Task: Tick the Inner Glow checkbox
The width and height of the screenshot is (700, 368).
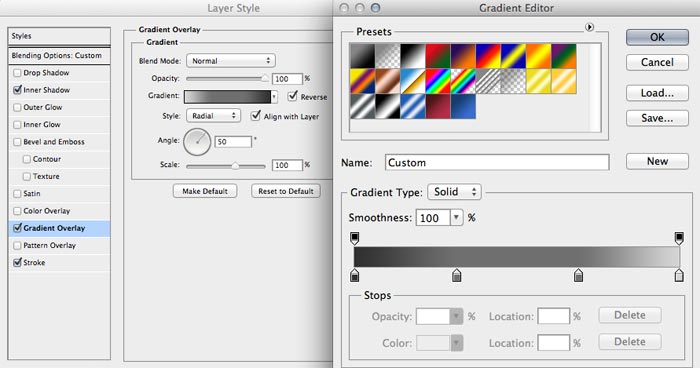Action: click(17, 125)
